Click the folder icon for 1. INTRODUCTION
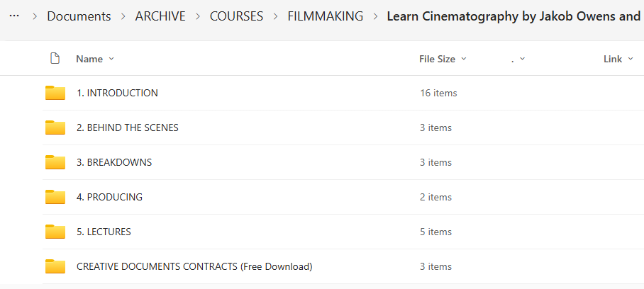Image resolution: width=644 pixels, height=289 pixels. (x=55, y=93)
